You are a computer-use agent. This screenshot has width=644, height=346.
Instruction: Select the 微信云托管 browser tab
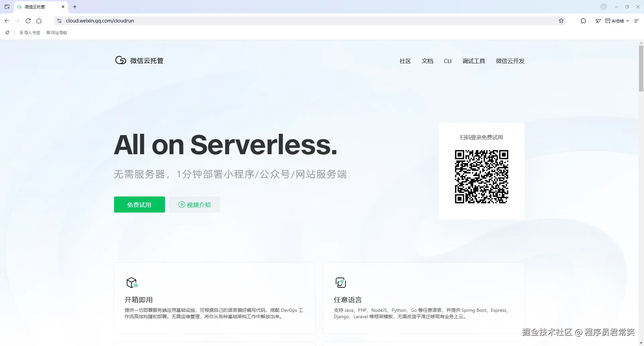pyautogui.click(x=41, y=7)
